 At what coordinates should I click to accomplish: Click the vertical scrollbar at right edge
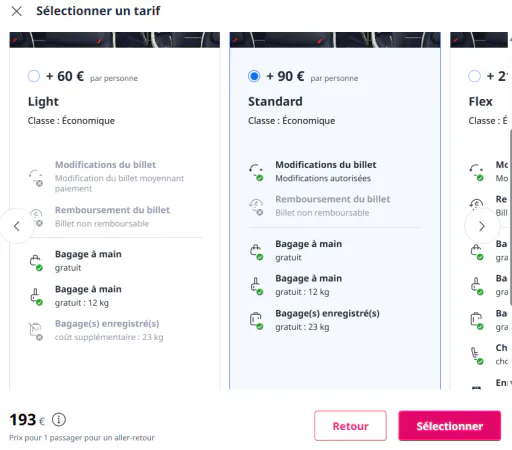(510, 217)
